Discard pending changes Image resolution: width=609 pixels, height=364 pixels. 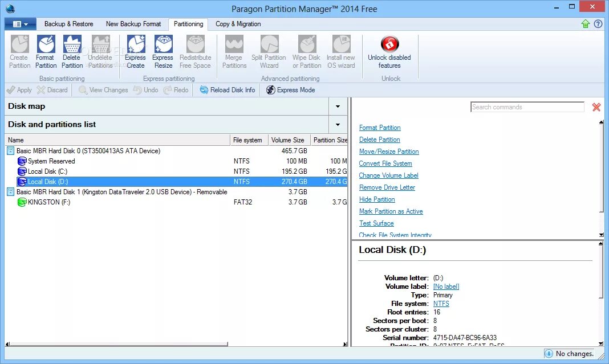tap(52, 90)
